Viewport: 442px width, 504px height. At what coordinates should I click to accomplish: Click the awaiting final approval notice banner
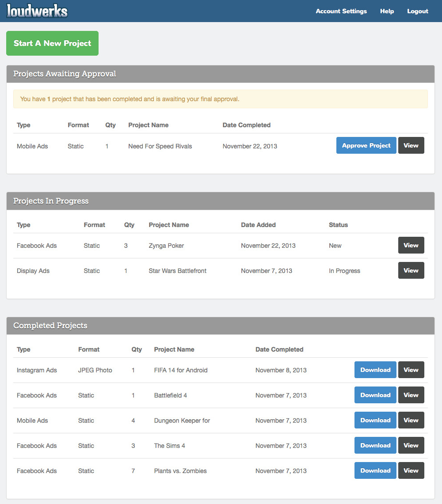click(x=221, y=99)
